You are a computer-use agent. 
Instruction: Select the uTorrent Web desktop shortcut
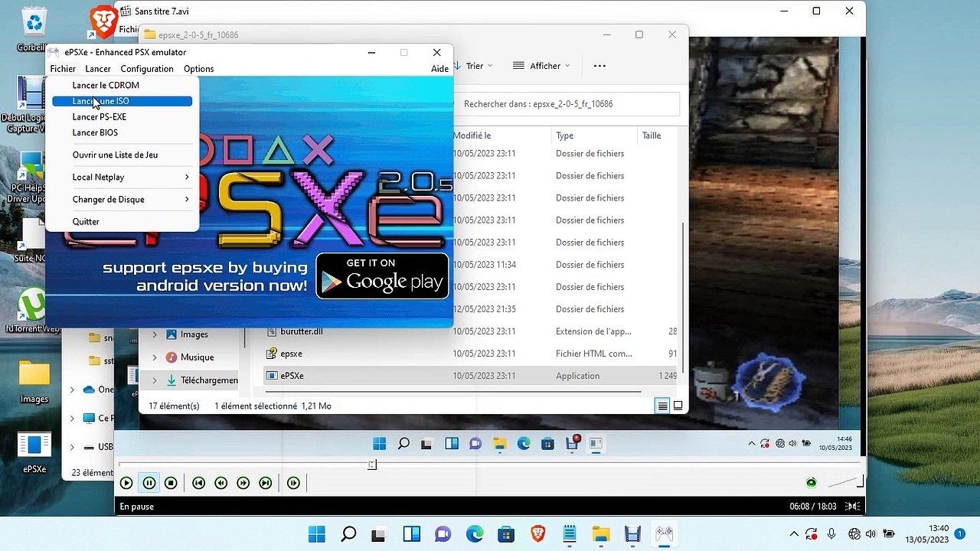pos(32,311)
